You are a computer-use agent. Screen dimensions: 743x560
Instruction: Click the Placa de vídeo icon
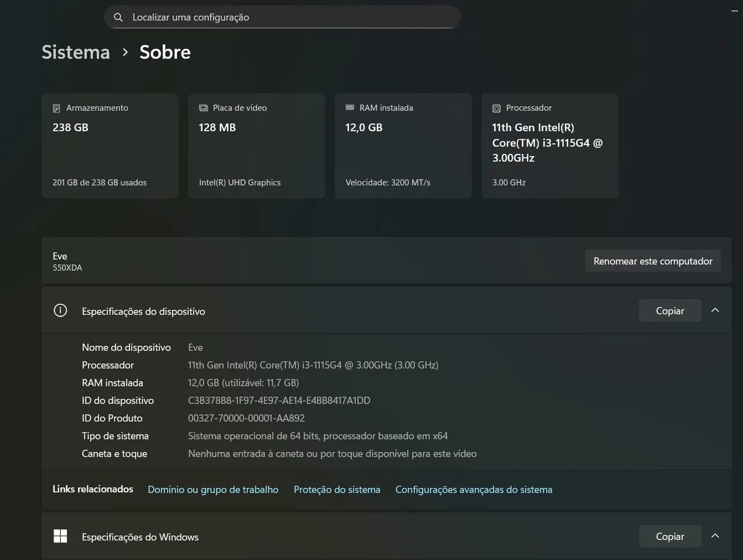click(x=203, y=108)
